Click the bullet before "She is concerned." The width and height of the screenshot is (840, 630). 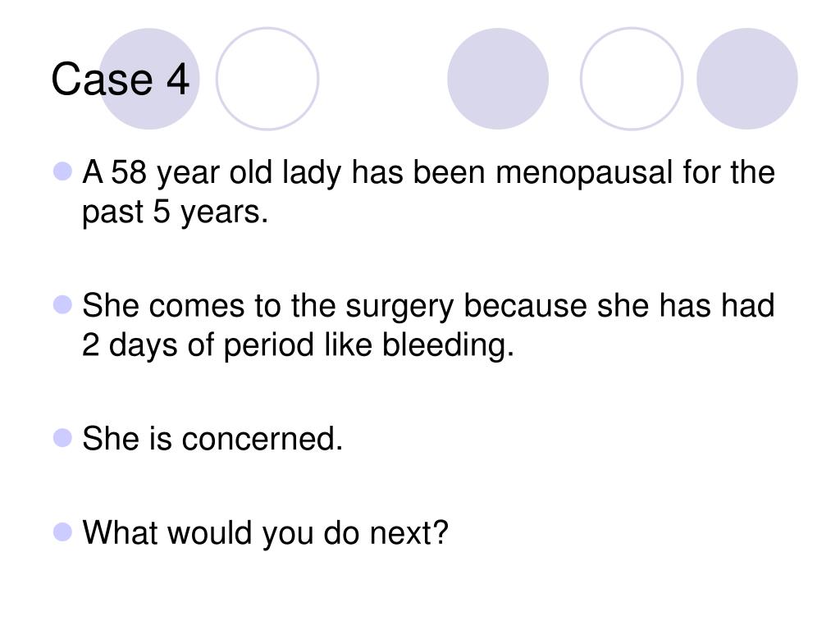[x=62, y=437]
